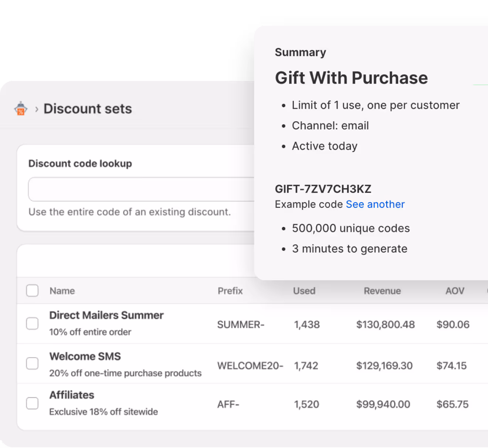The width and height of the screenshot is (488, 448).
Task: Sort by the Revenue column header
Action: pos(382,291)
